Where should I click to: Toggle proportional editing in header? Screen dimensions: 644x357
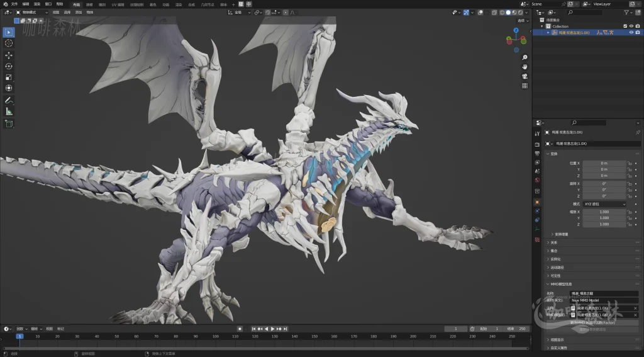(286, 13)
